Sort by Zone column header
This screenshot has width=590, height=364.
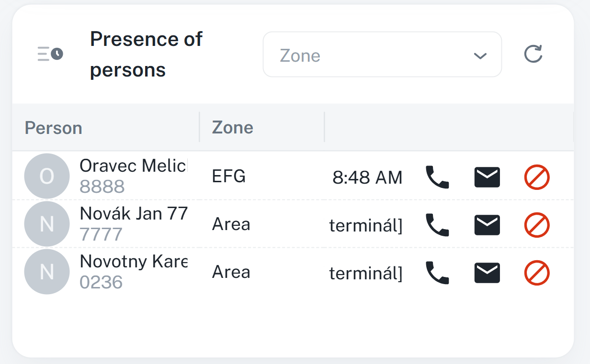click(233, 128)
